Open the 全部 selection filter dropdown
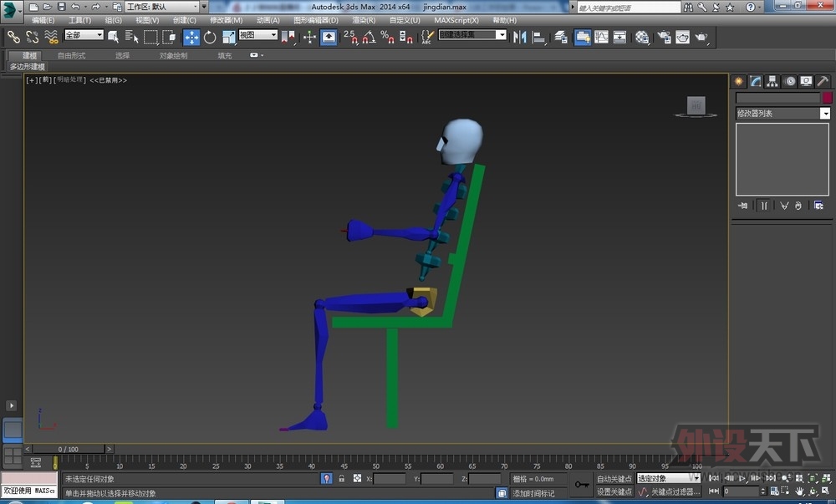Image resolution: width=836 pixels, height=504 pixels. coord(84,34)
